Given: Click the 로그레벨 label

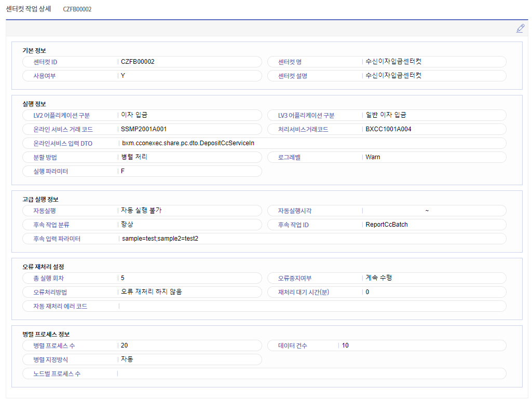Looking at the screenshot, I should pos(289,157).
